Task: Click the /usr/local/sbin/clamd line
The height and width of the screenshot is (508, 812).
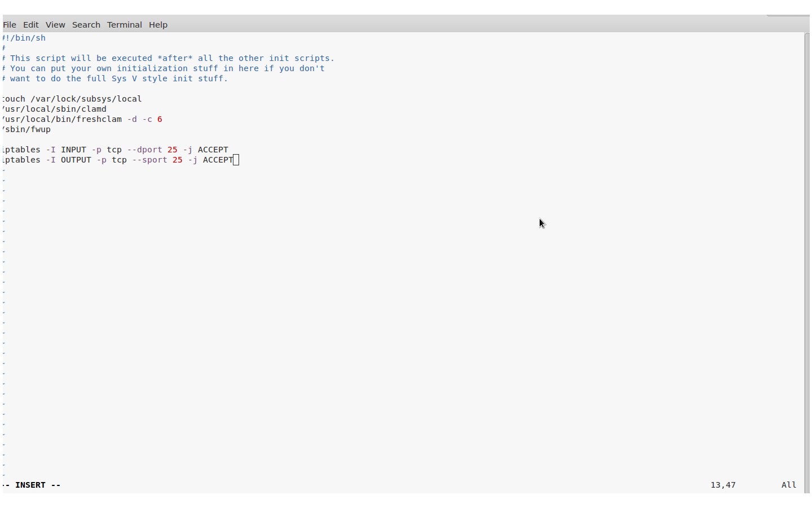Action: [54, 109]
